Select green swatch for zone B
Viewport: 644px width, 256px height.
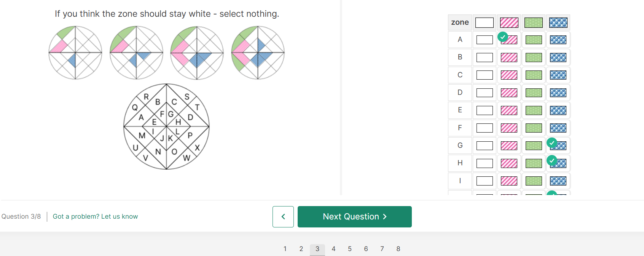[x=534, y=58]
